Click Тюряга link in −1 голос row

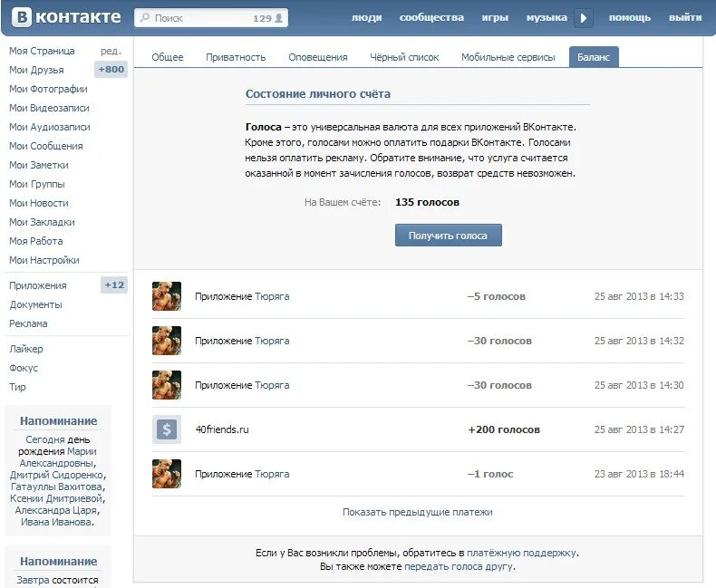pyautogui.click(x=272, y=474)
